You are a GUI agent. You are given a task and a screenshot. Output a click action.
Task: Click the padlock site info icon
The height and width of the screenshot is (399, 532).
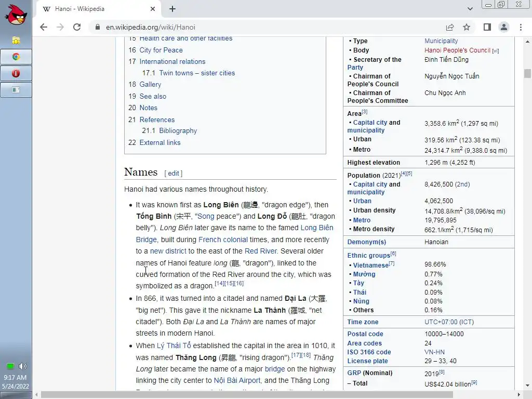[98, 27]
